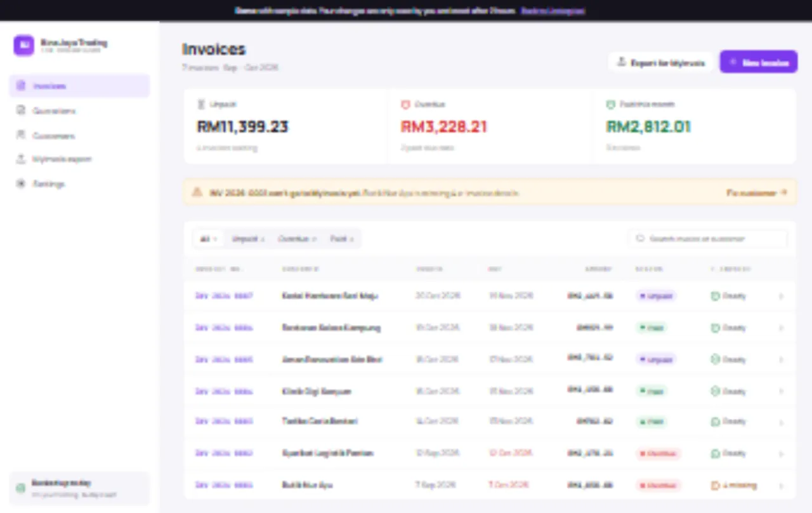This screenshot has width=812, height=513.
Task: Click the Ready icon in the INV-2026-0005 row
Action: click(714, 359)
